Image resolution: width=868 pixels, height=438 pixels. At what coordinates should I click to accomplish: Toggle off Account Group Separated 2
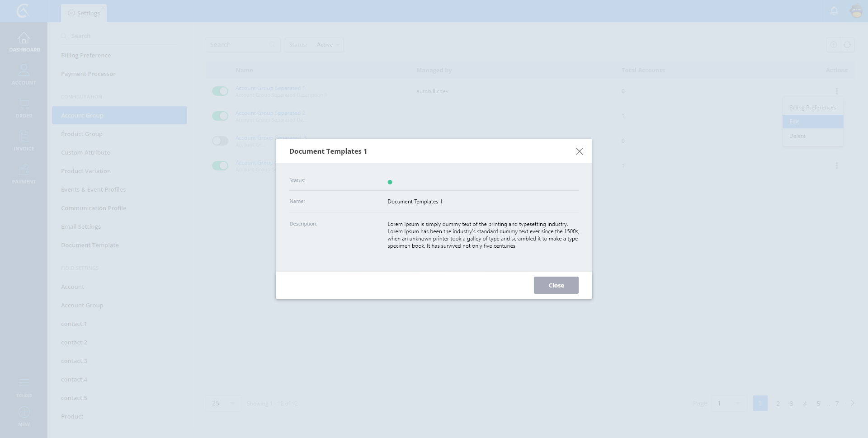220,116
